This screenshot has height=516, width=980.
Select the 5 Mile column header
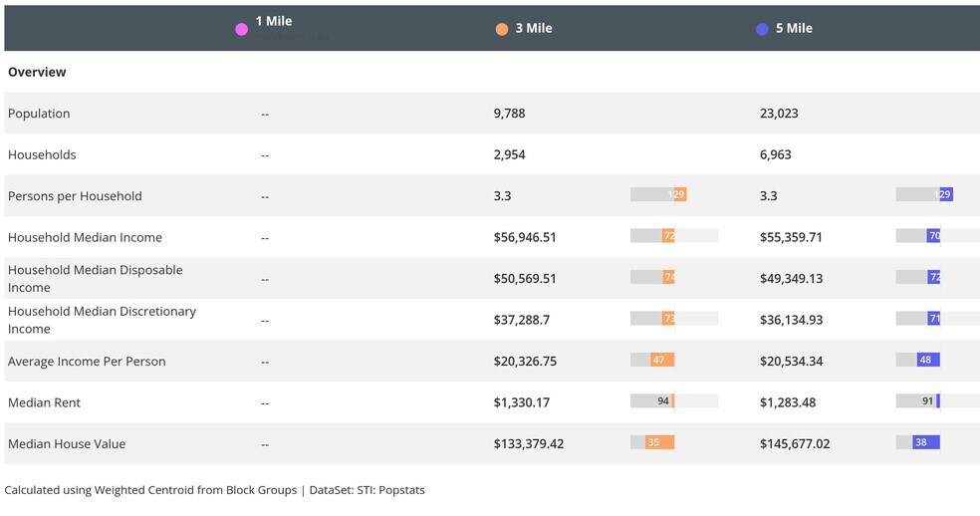794,29
